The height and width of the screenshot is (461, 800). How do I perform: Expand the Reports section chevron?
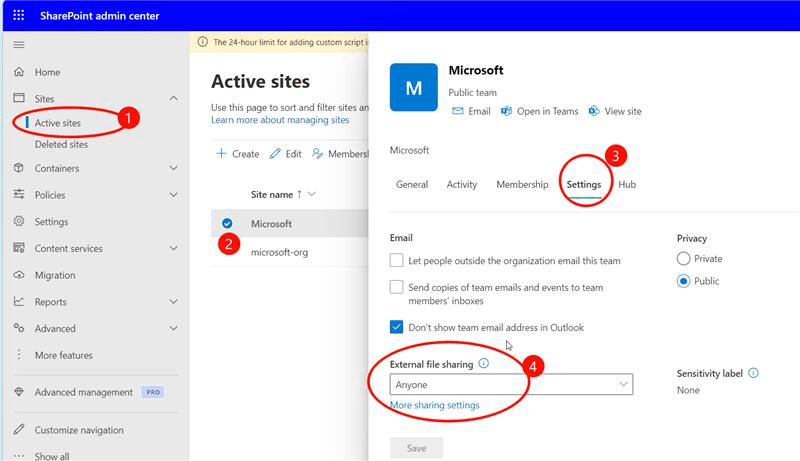(173, 301)
